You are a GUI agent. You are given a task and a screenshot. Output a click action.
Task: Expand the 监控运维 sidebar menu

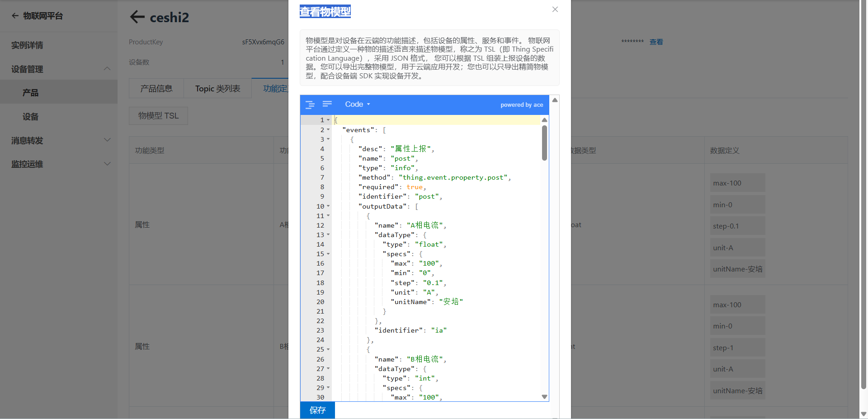107,164
